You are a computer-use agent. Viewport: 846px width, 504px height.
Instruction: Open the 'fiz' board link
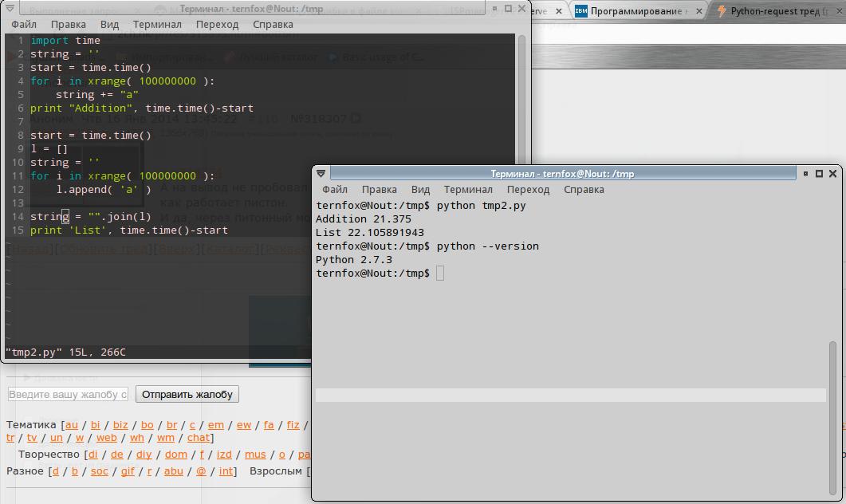pyautogui.click(x=293, y=425)
